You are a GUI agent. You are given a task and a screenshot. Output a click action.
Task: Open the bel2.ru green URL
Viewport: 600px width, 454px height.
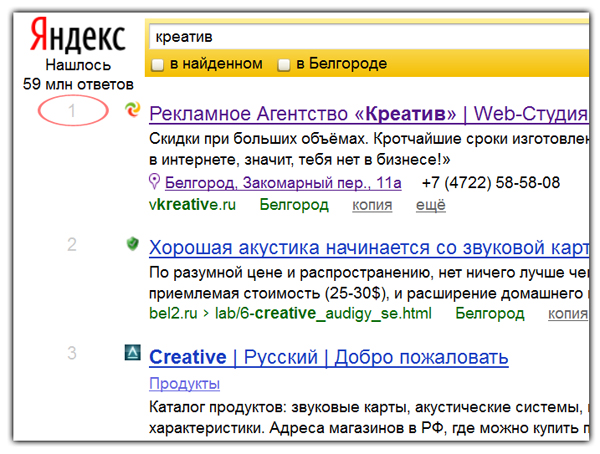(173, 314)
